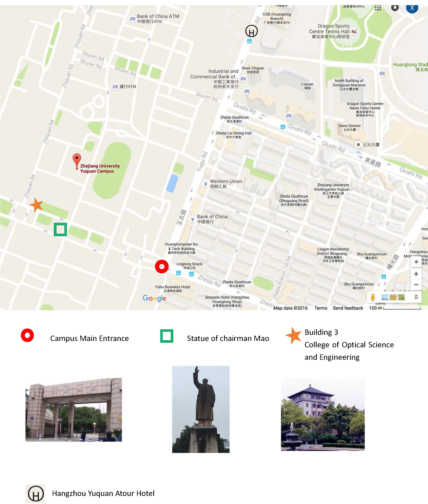Click the Zheda Qiushicun (Shuguang Road) label
This screenshot has width=428, height=504.
[x=294, y=200]
